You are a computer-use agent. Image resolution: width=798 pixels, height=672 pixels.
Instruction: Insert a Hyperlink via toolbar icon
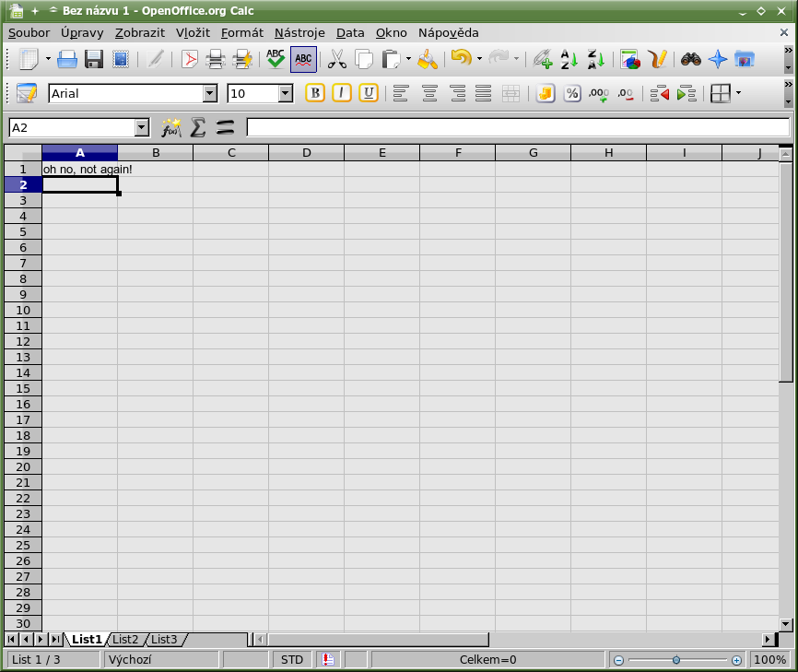[x=543, y=60]
